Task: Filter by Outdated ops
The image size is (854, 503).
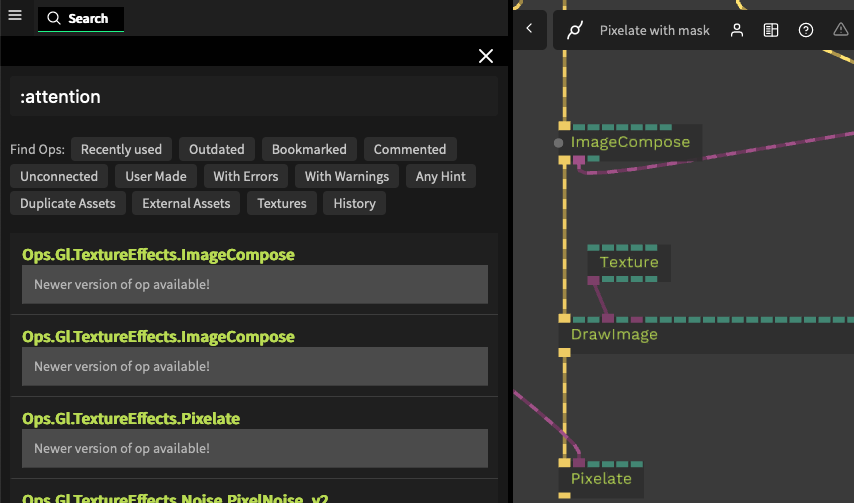Action: (217, 149)
